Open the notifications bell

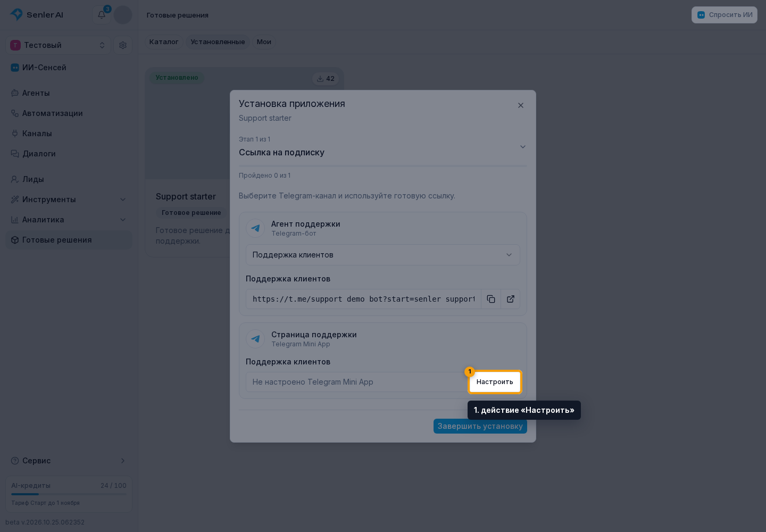pyautogui.click(x=102, y=15)
